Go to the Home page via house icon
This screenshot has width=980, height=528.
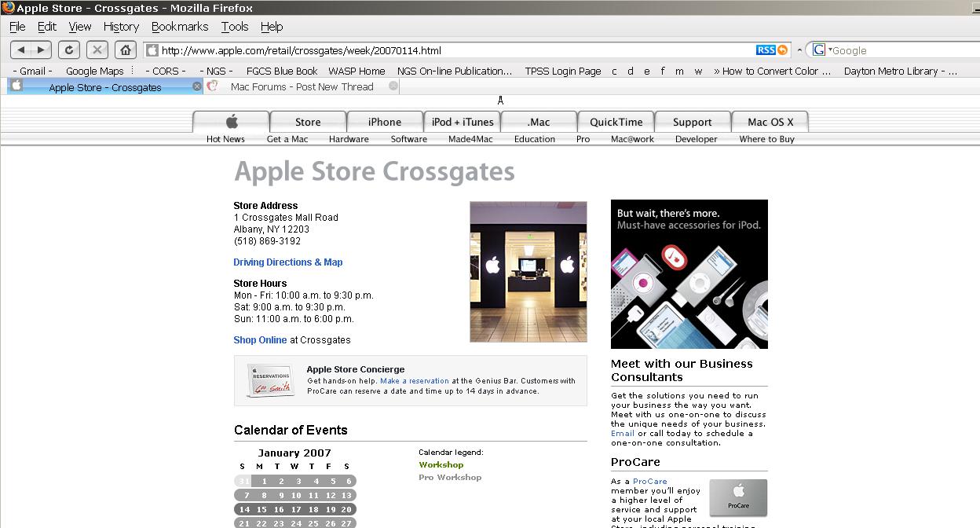coord(126,49)
